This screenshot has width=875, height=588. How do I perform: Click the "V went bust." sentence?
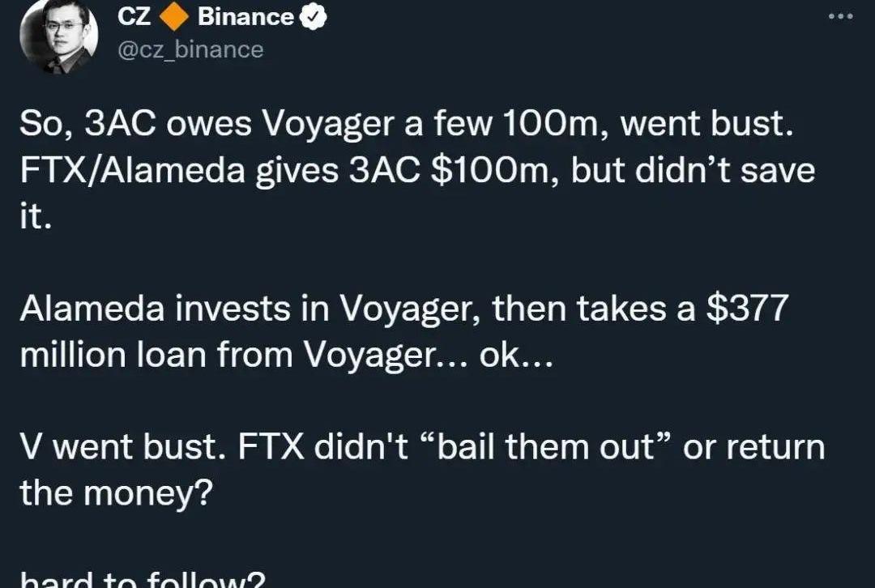point(118,448)
